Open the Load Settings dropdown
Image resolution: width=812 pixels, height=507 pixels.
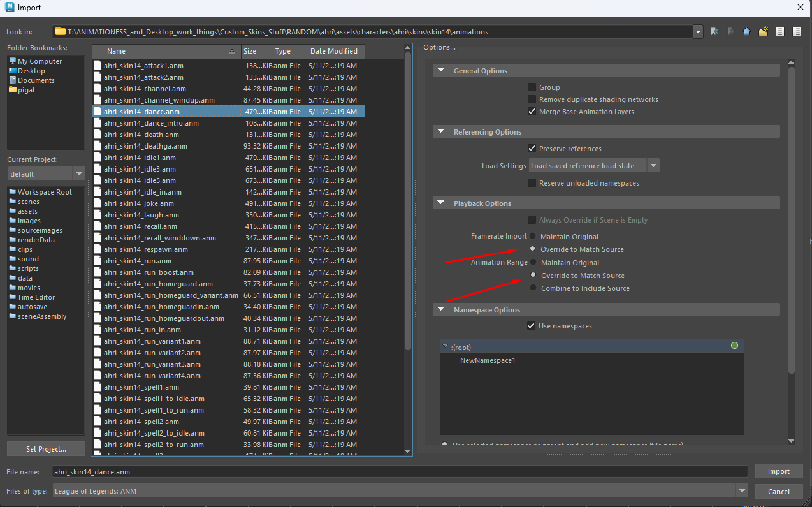(x=653, y=166)
